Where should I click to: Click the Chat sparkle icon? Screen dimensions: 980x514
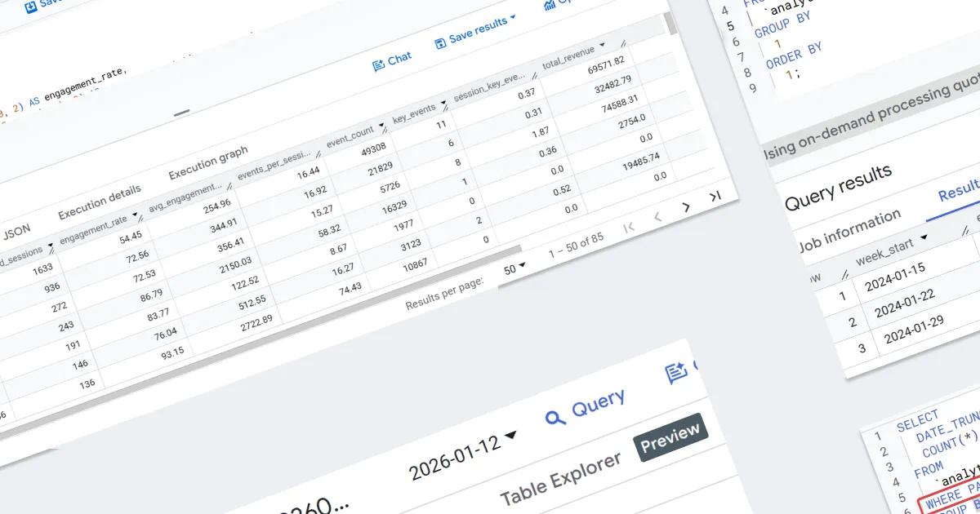coord(378,65)
